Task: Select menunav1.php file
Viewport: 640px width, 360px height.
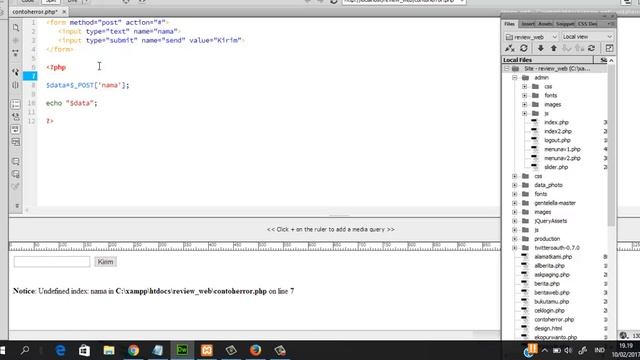Action: click(562, 149)
